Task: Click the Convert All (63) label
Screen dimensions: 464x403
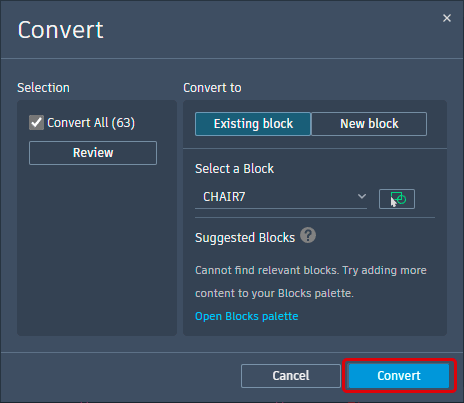Action: coord(91,123)
